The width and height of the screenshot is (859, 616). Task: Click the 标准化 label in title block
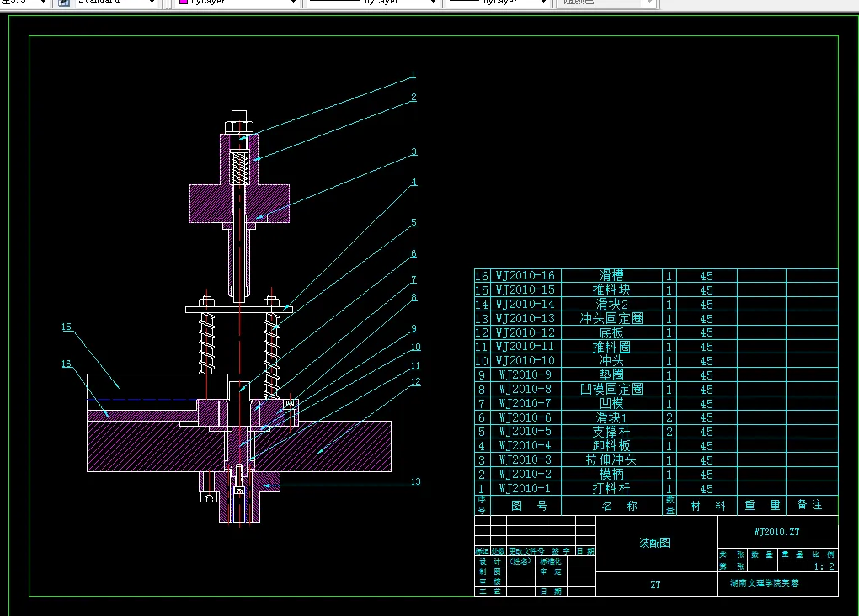point(550,561)
